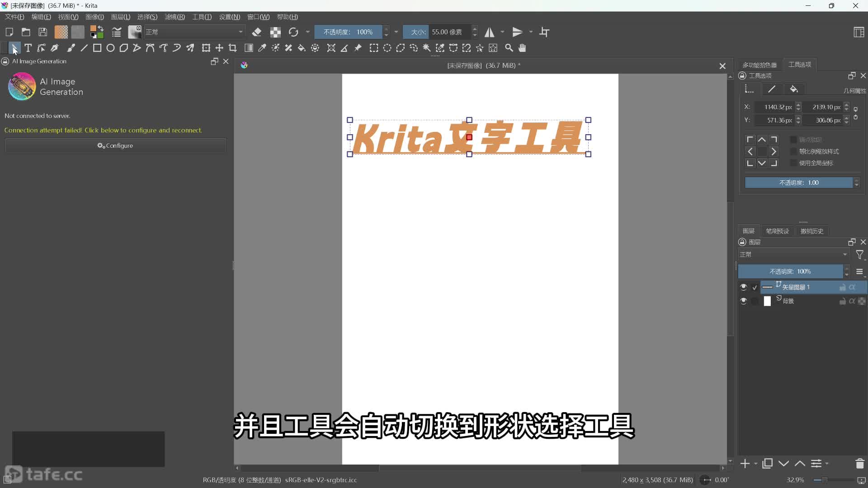
Task: Select the Line tool in the toolbox
Action: 84,48
